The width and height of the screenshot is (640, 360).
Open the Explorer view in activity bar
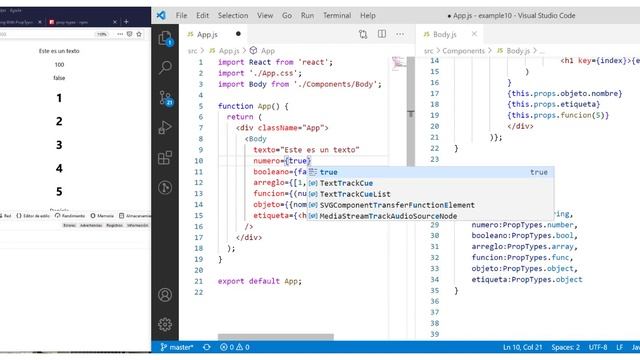point(165,39)
